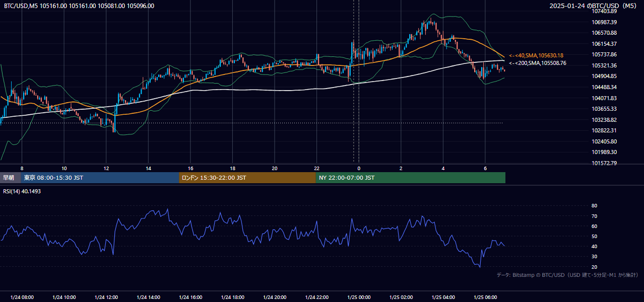Click the price axis value 104071.83
Image resolution: width=644 pixels, height=302 pixels.
605,98
